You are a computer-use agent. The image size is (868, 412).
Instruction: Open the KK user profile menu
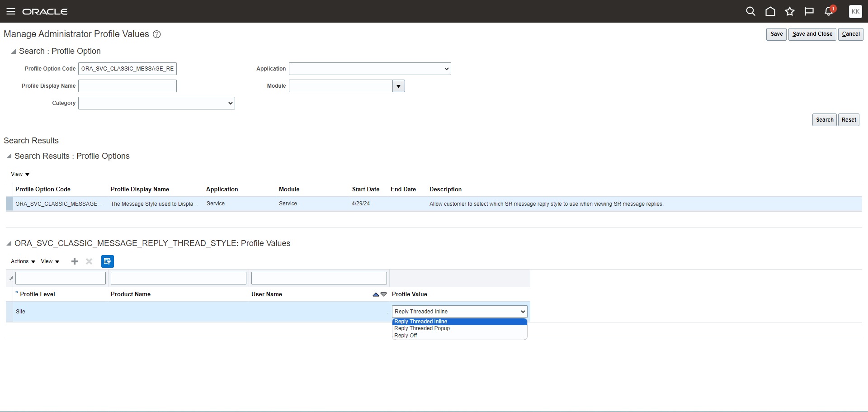click(855, 11)
